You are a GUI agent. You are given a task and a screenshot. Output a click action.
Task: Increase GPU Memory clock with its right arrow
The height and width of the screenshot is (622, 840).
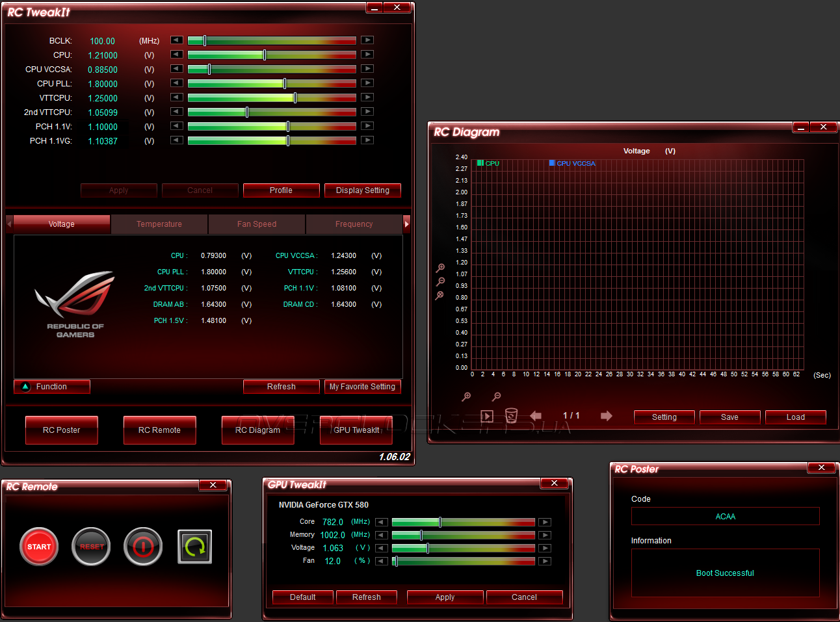[545, 535]
